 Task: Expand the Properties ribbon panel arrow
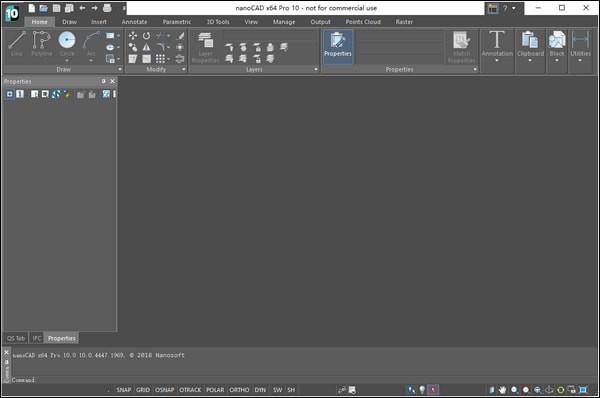475,69
